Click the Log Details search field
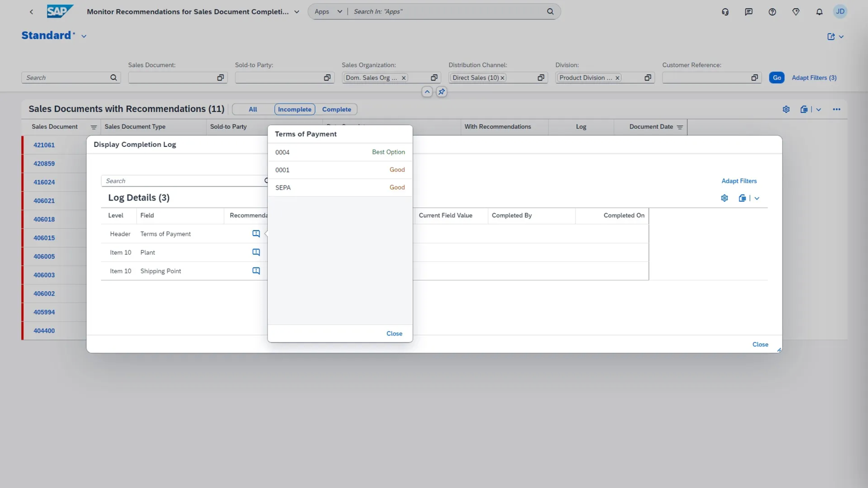The width and height of the screenshot is (868, 488). click(x=182, y=181)
